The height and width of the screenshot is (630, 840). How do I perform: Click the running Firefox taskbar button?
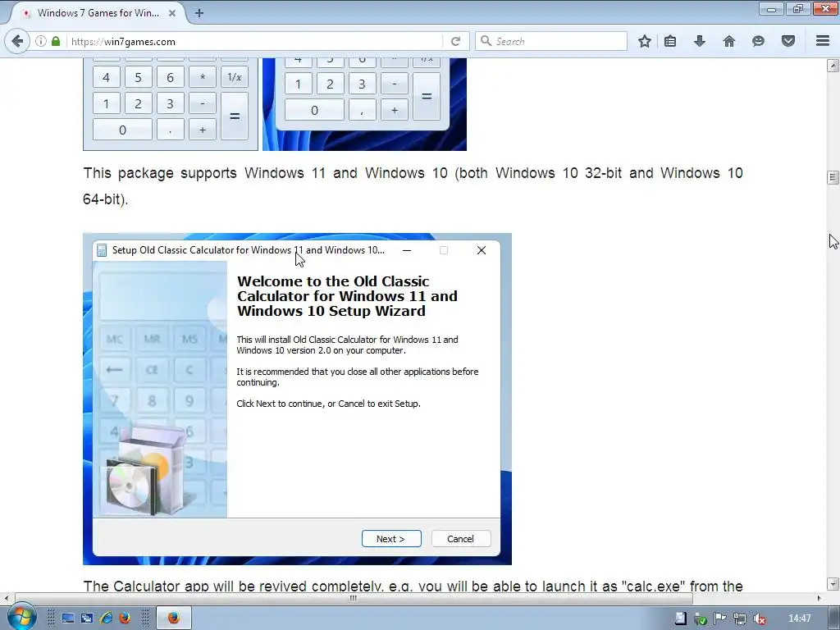(x=174, y=618)
